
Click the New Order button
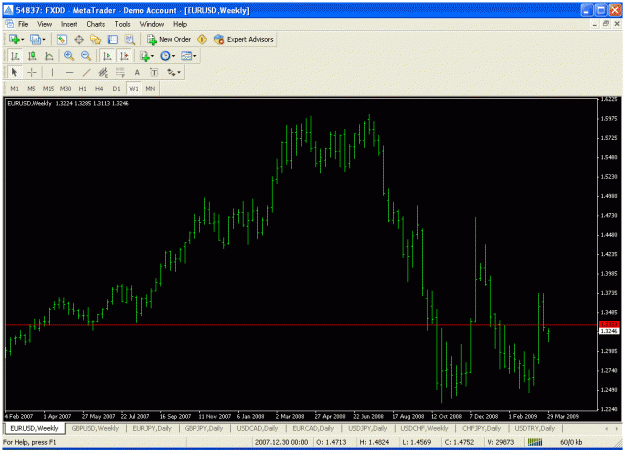pyautogui.click(x=169, y=39)
